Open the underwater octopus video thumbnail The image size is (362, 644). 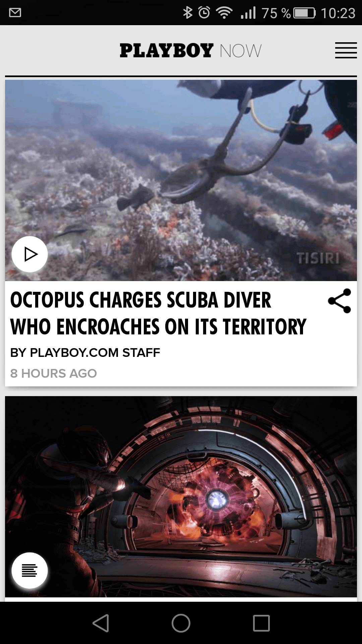point(181,180)
